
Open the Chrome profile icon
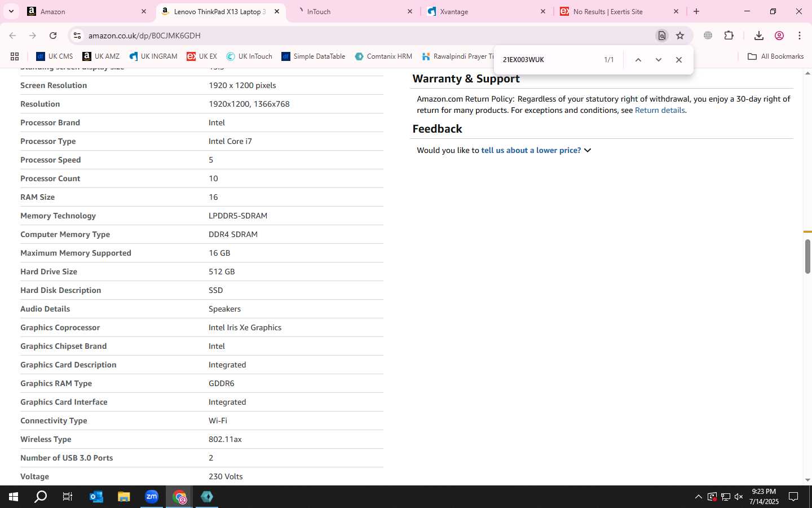[x=779, y=36]
